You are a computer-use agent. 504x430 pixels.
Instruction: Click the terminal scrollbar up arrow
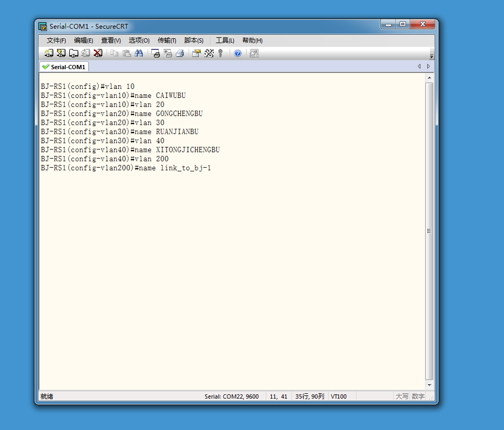point(429,78)
